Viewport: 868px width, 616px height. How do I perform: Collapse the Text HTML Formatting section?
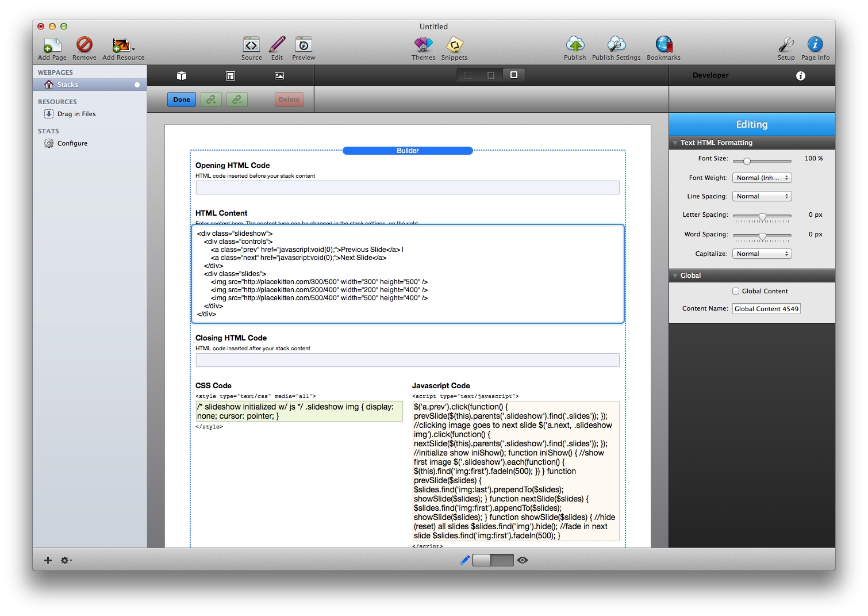click(675, 143)
